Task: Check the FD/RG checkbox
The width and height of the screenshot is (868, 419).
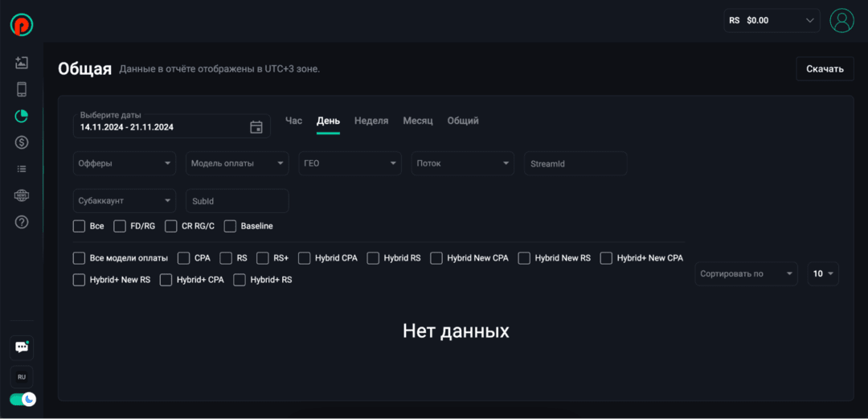Action: pos(120,226)
